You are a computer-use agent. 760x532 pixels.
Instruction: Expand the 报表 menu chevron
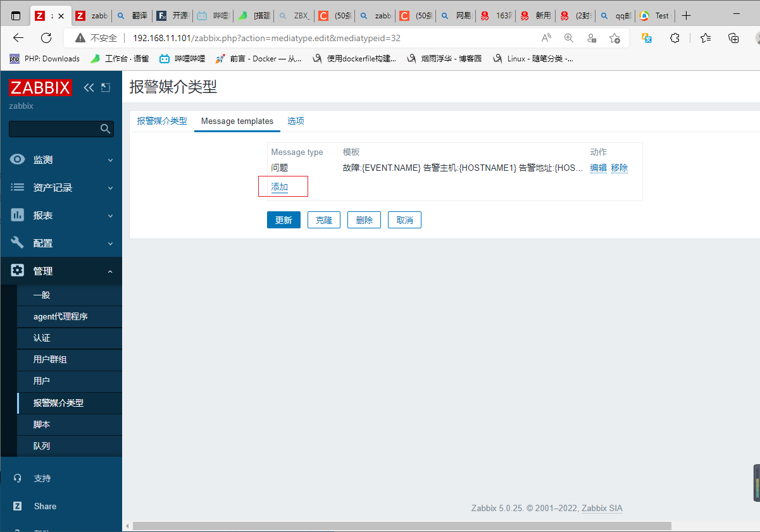click(x=110, y=216)
